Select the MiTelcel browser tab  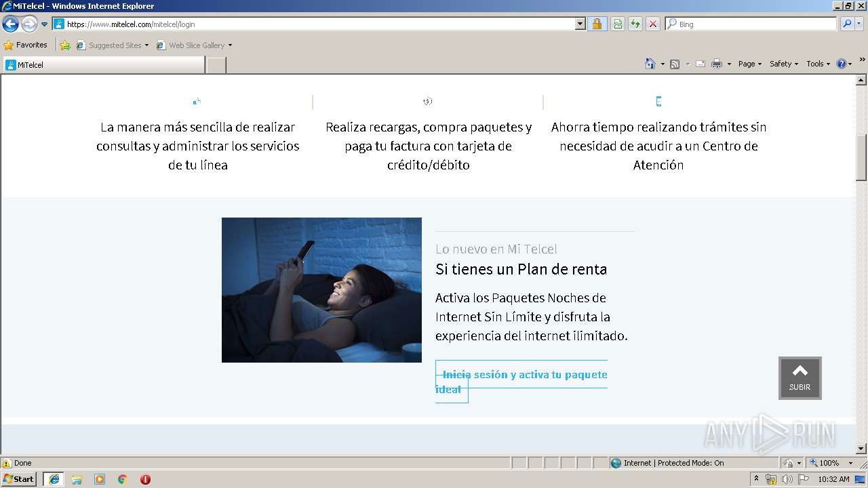(104, 65)
